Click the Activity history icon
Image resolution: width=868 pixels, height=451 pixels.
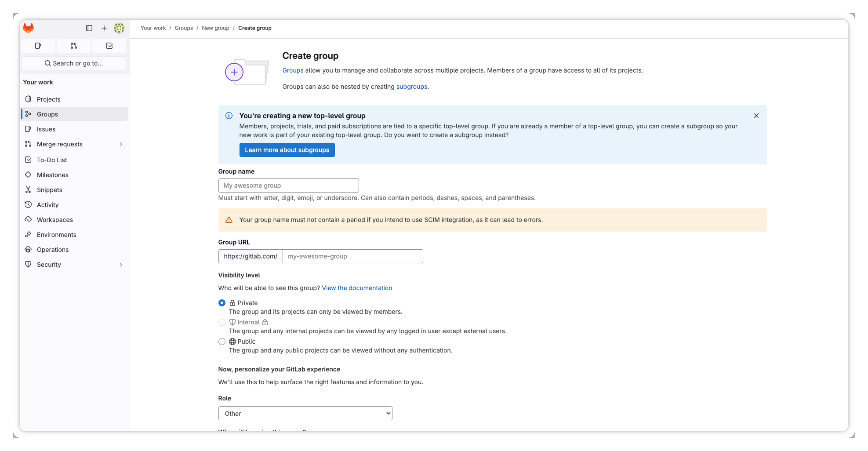28,205
